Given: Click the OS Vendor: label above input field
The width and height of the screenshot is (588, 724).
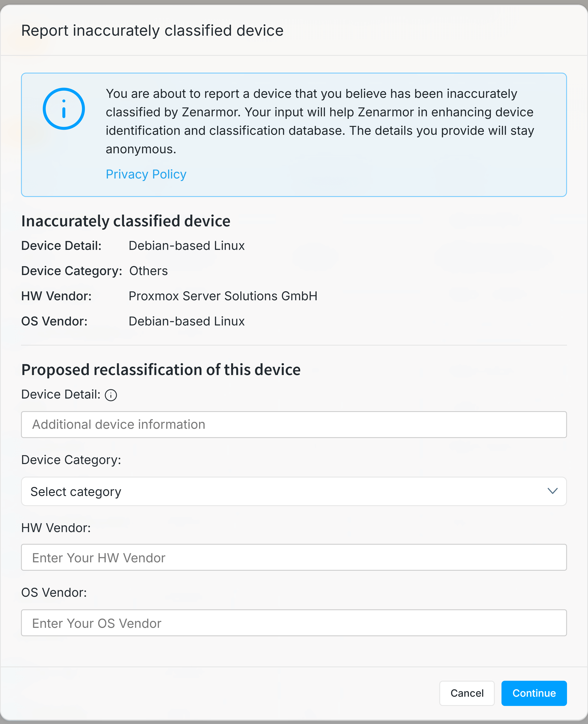Looking at the screenshot, I should 54,593.
